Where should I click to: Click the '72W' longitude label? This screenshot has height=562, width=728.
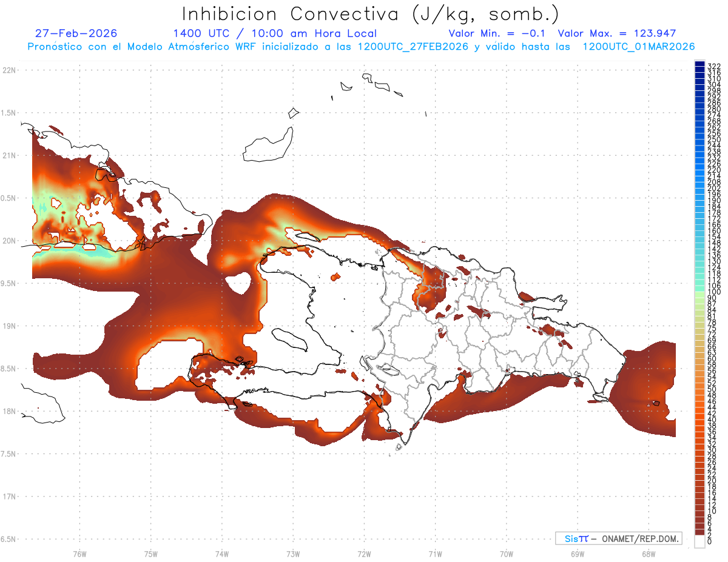click(364, 553)
